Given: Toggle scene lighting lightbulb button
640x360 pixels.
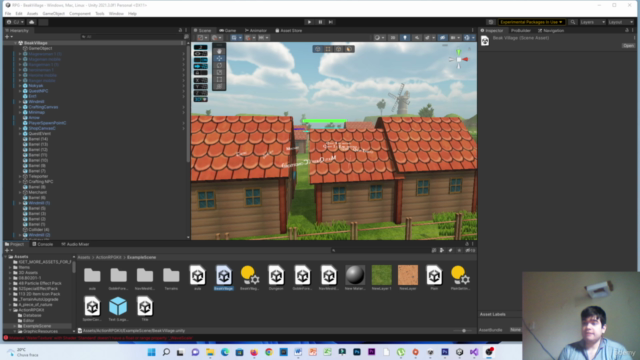Looking at the screenshot, I should coord(404,38).
